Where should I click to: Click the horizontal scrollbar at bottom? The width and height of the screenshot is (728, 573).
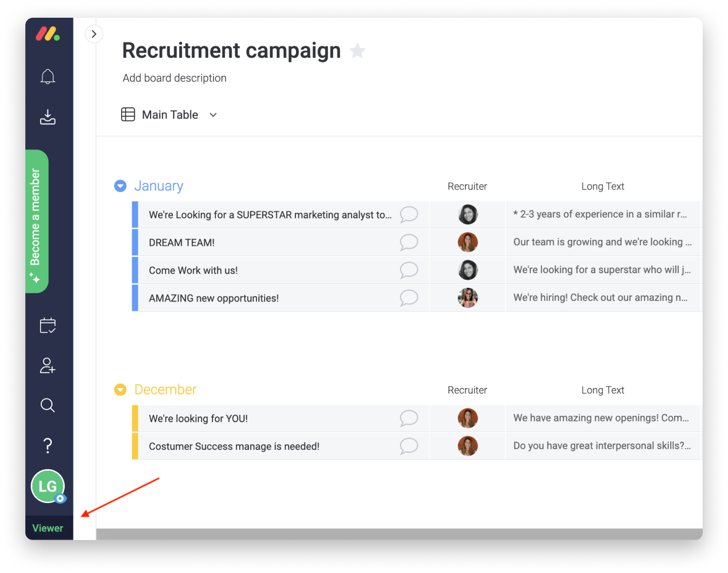pyautogui.click(x=399, y=534)
